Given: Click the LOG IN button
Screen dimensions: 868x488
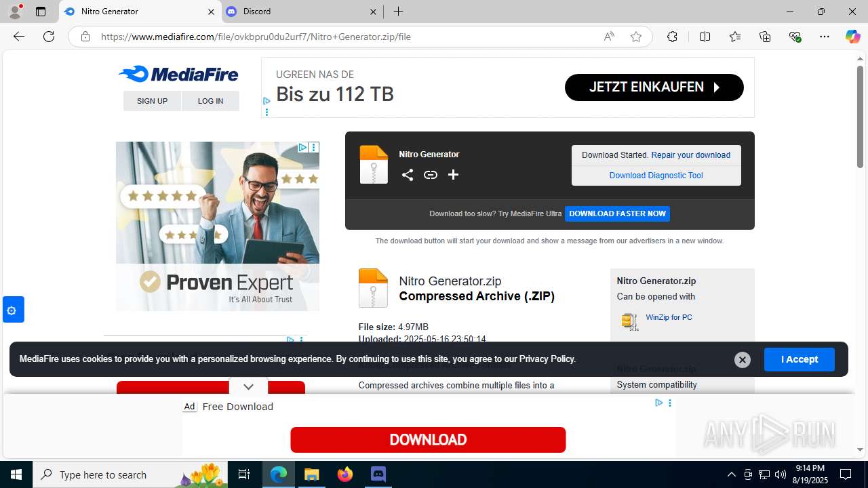Looking at the screenshot, I should pyautogui.click(x=210, y=101).
